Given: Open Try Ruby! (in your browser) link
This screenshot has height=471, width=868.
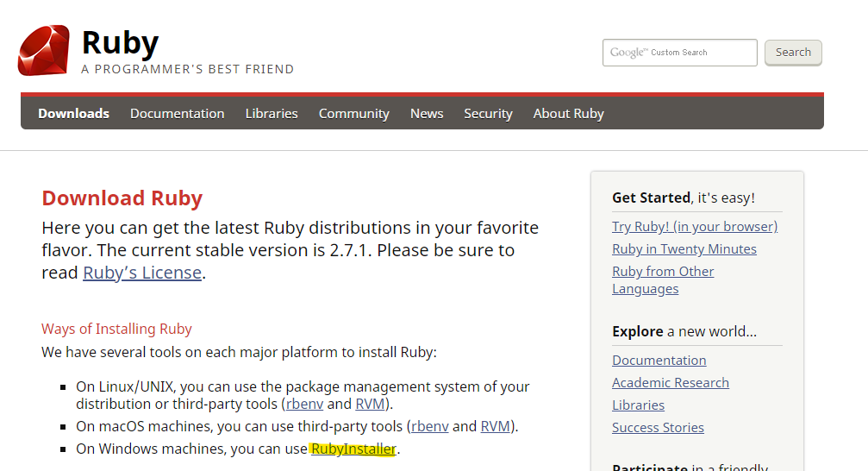Looking at the screenshot, I should pos(695,227).
